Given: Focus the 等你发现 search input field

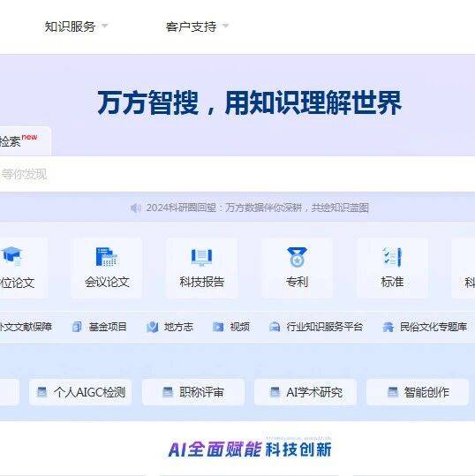Looking at the screenshot, I should coord(237,174).
